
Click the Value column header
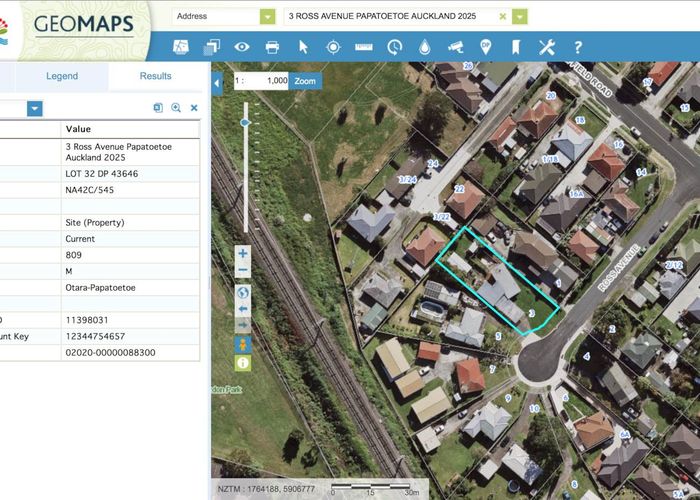(x=130, y=129)
